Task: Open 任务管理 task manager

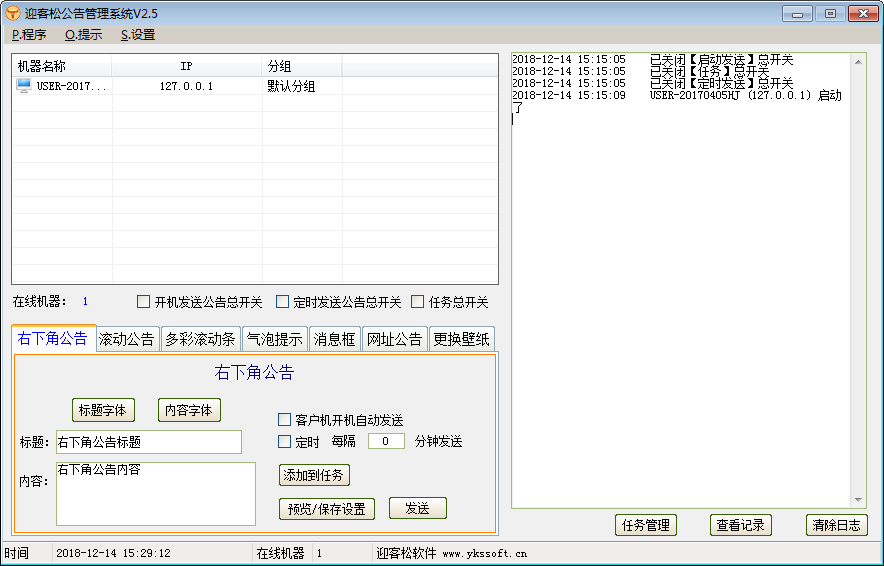Action: coord(646,525)
